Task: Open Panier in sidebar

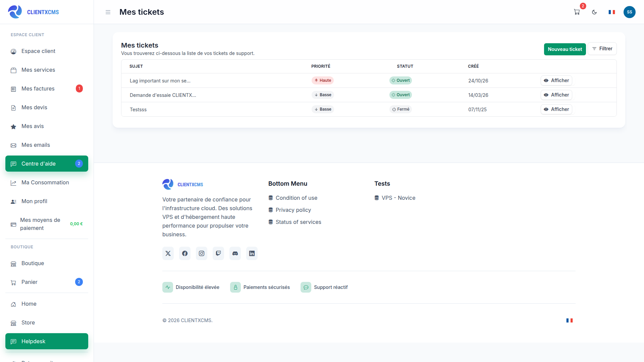Action: (x=47, y=282)
